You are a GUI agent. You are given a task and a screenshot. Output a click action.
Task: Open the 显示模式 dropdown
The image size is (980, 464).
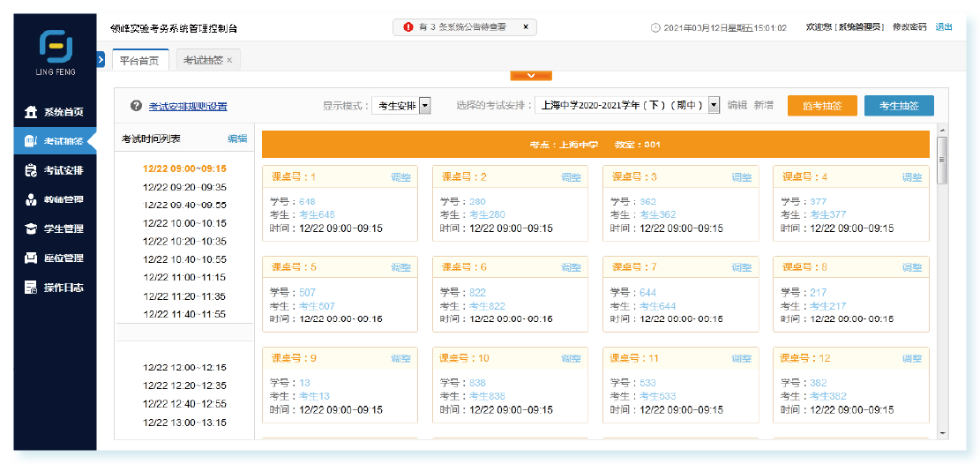[424, 106]
